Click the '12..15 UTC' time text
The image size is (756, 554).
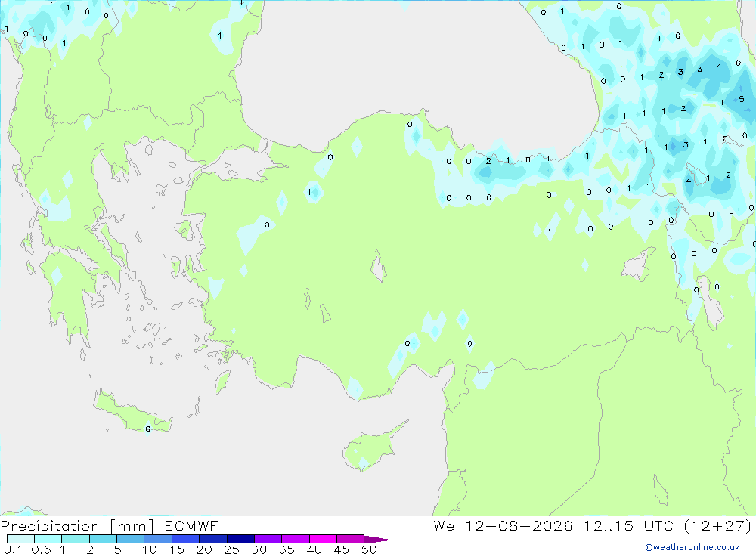click(629, 525)
